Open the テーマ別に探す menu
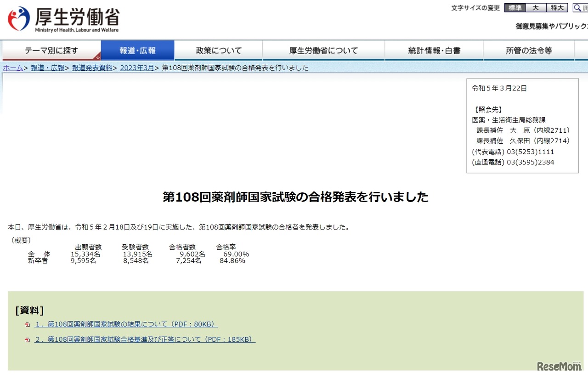The image size is (588, 377). click(52, 51)
